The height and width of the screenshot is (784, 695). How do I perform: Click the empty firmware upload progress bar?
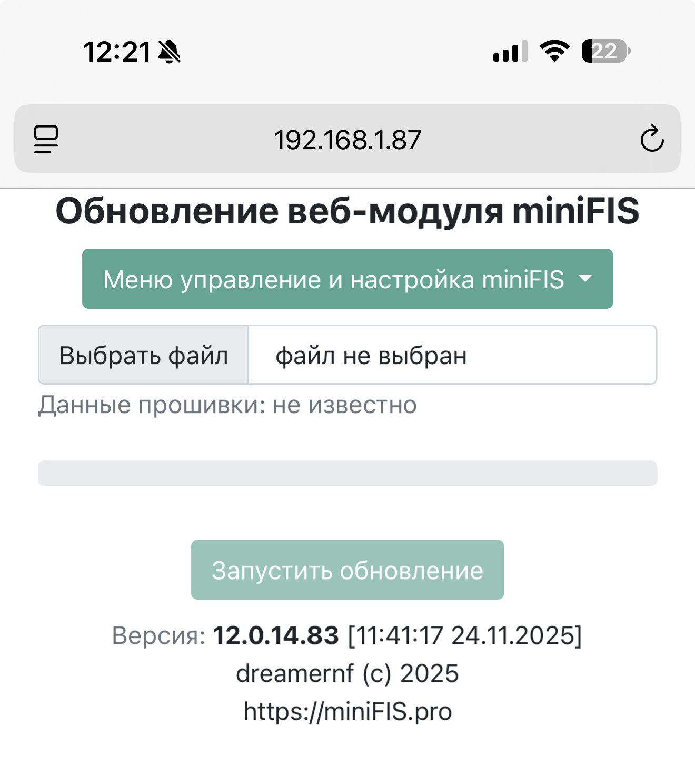point(347,473)
